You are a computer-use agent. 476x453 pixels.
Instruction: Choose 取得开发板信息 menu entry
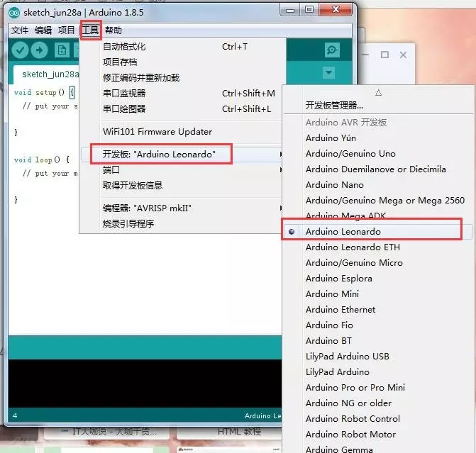(x=182, y=186)
